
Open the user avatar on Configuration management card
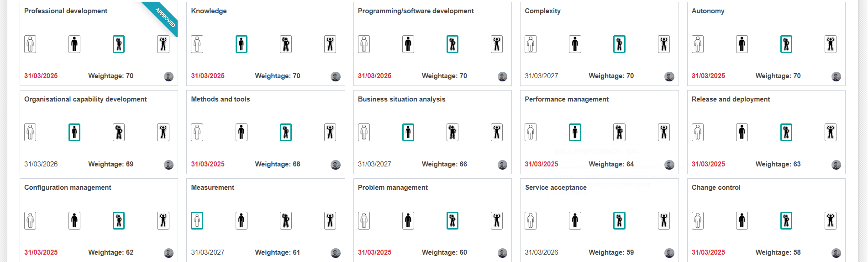pos(168,253)
